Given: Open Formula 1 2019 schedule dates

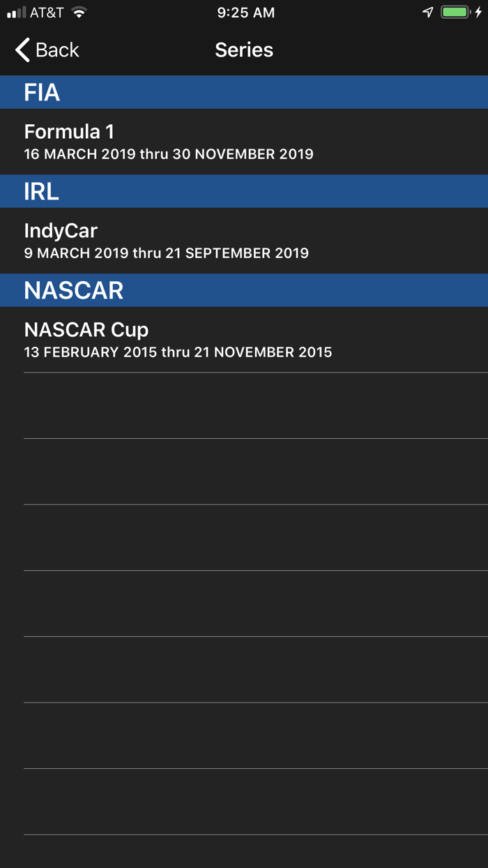Looking at the screenshot, I should pyautogui.click(x=169, y=154).
